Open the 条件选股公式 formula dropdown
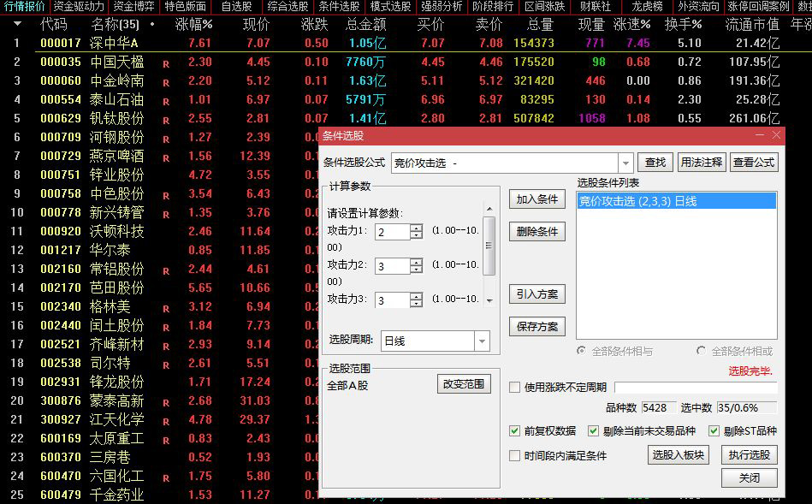The image size is (812, 504). tap(627, 162)
